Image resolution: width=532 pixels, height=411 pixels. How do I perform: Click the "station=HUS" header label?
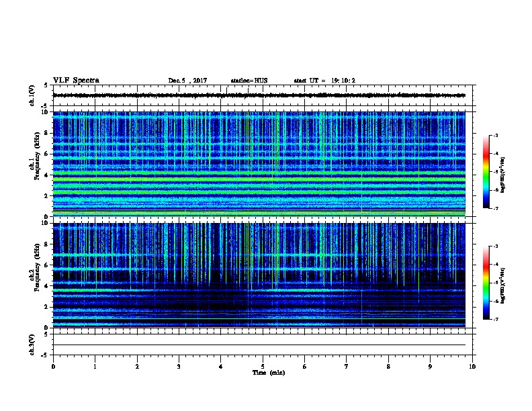(x=249, y=81)
